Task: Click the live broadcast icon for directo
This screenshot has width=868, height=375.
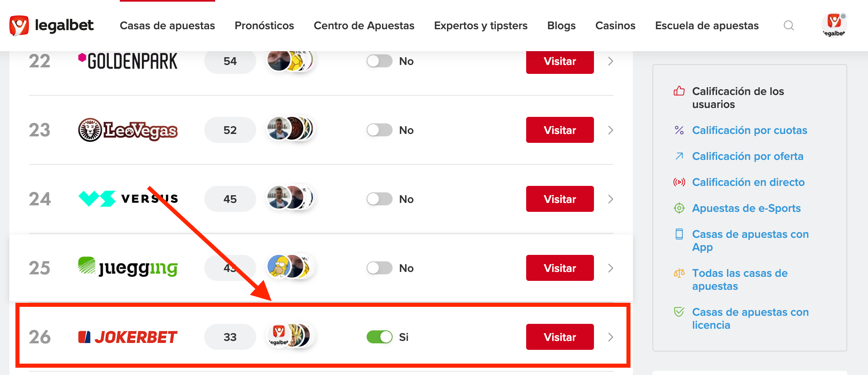Action: [679, 182]
